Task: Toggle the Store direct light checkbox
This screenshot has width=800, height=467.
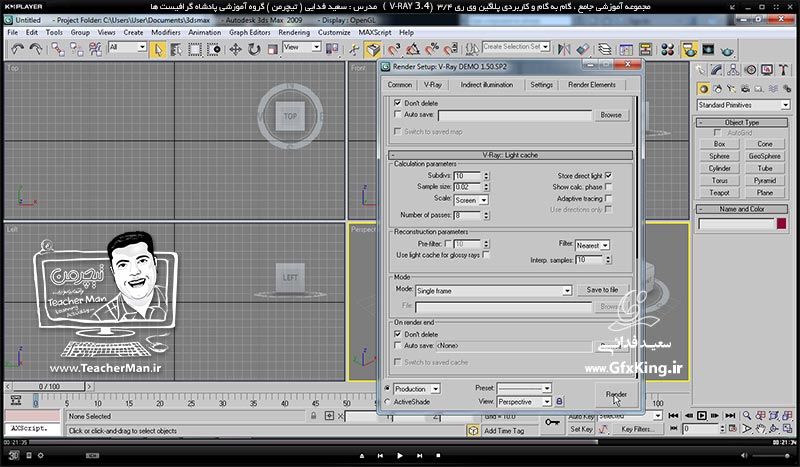Action: [608, 176]
